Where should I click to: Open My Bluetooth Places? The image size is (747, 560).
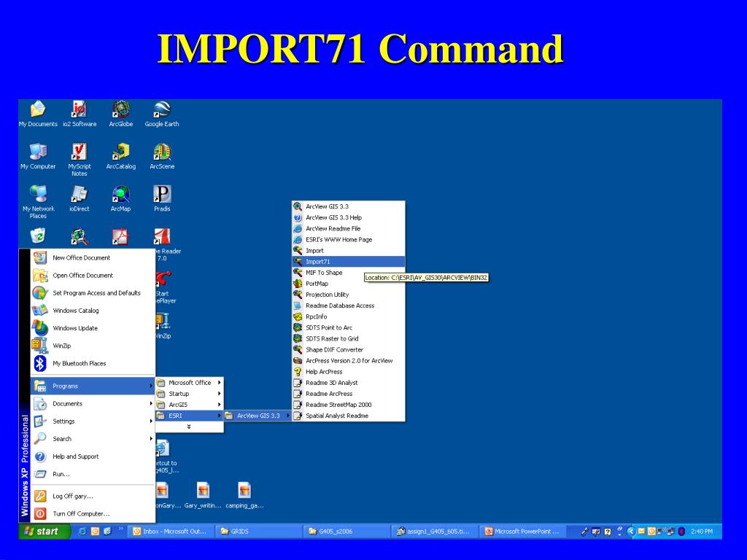click(x=93, y=363)
